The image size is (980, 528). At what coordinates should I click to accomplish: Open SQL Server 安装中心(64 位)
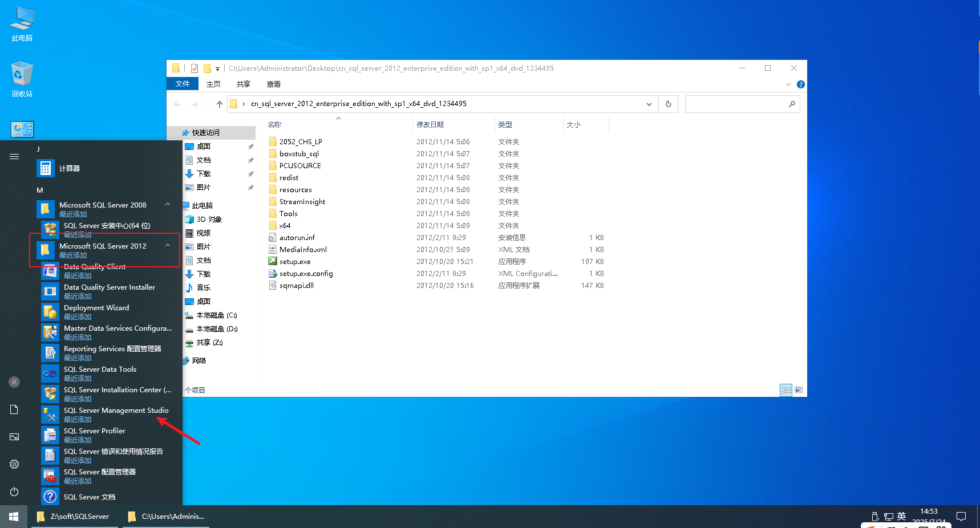pyautogui.click(x=106, y=230)
